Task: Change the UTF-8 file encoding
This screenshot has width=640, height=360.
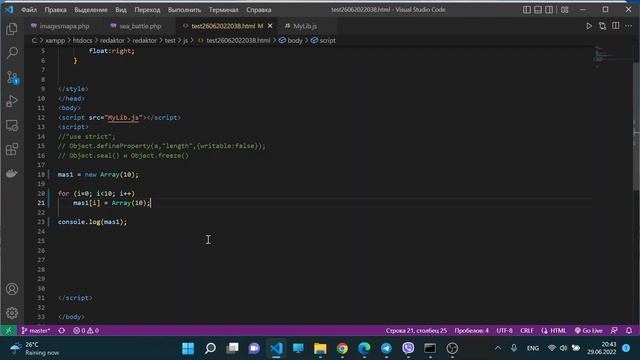Action: (x=504, y=331)
